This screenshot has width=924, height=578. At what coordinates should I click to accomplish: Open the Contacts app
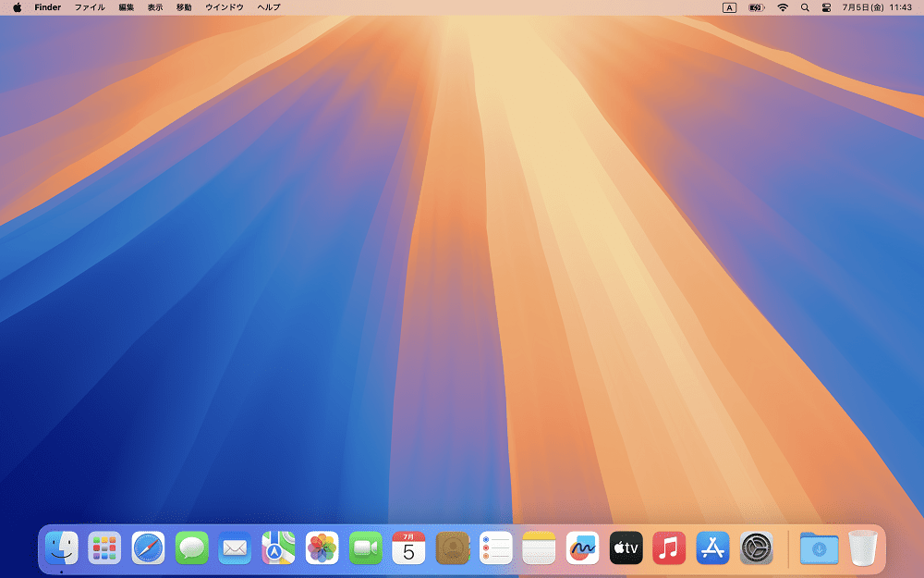pos(452,547)
